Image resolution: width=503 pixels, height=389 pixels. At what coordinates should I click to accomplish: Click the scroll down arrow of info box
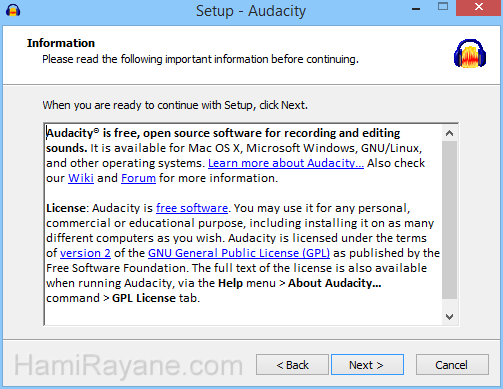click(449, 317)
